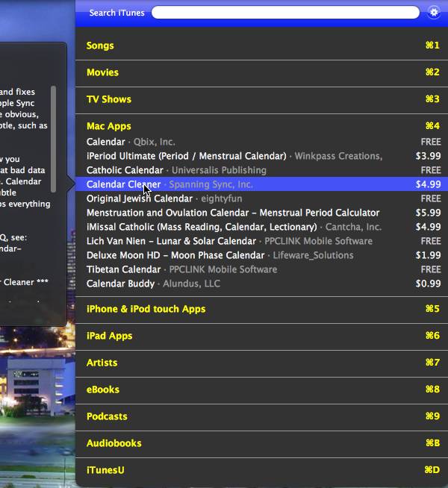The image size is (448, 488).
Task: Collapse the Mac Apps category
Action: [261, 126]
